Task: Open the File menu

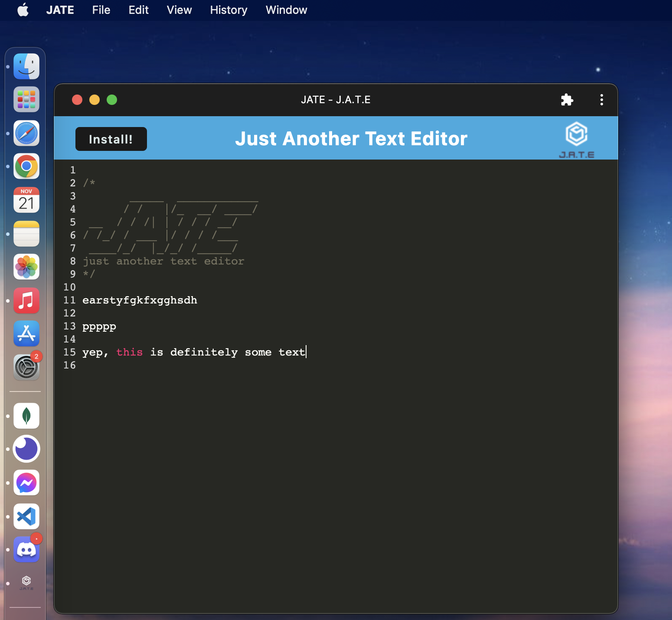Action: [101, 10]
